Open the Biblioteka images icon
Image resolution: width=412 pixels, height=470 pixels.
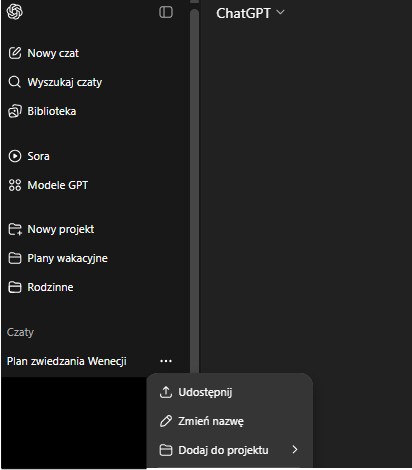point(15,111)
